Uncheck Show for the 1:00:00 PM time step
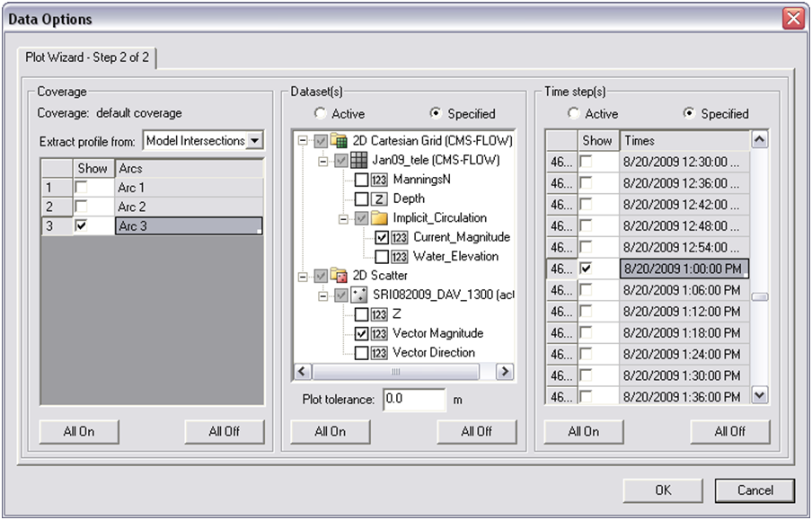This screenshot has height=520, width=812. 586,268
